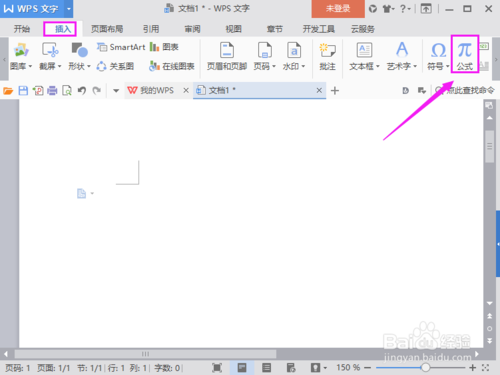Insert a 关系图 relationship diagram

pos(115,66)
